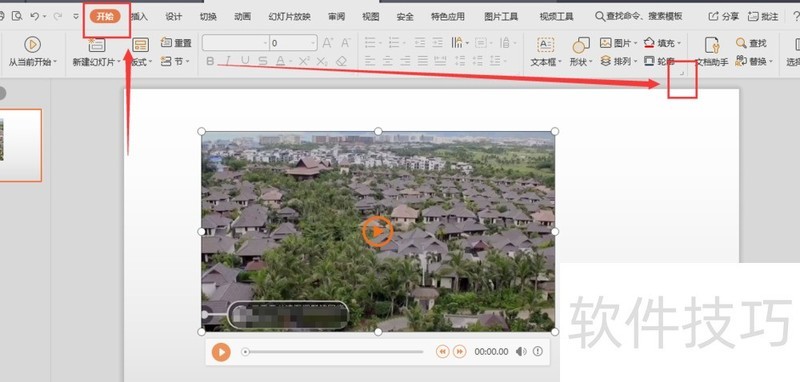Expand quick access toolbar customize arrow
This screenshot has height=382, width=800.
(76, 16)
